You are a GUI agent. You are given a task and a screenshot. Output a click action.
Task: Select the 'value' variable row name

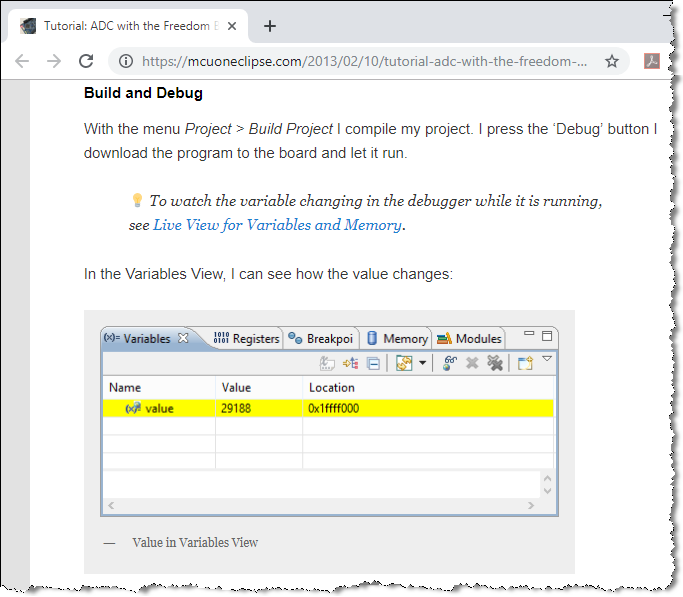point(159,408)
